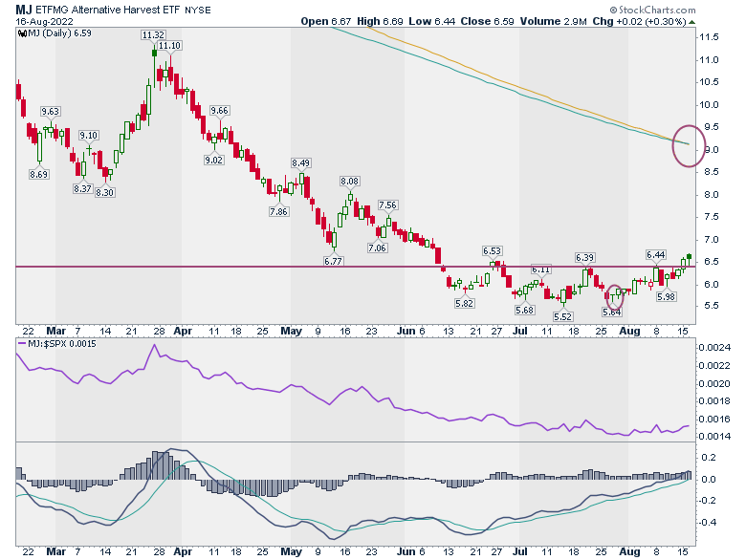The height and width of the screenshot is (560, 746).
Task: Click the candlestick icon before MJ (Daily)
Action: point(22,33)
